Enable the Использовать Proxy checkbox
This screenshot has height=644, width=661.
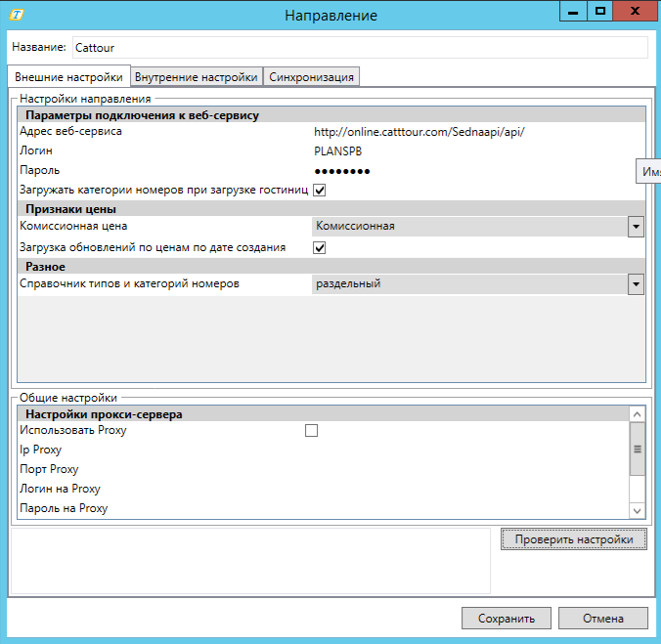[x=312, y=431]
